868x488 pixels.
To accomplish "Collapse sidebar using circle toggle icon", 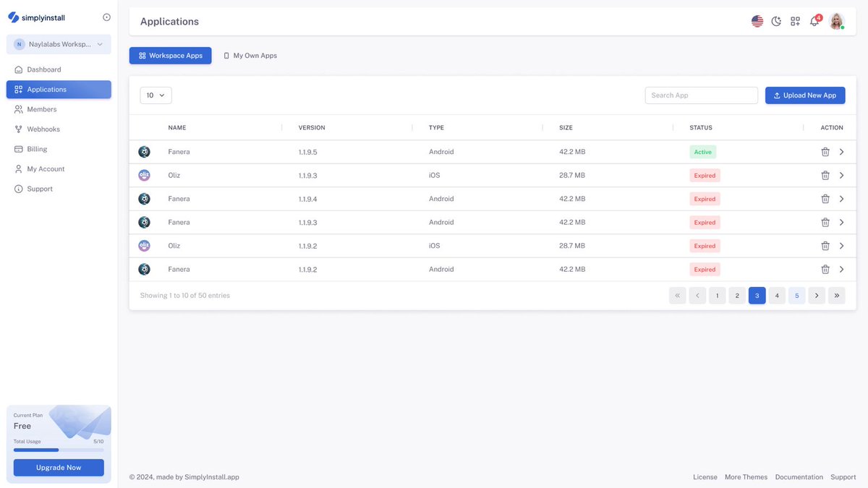I will pos(107,17).
